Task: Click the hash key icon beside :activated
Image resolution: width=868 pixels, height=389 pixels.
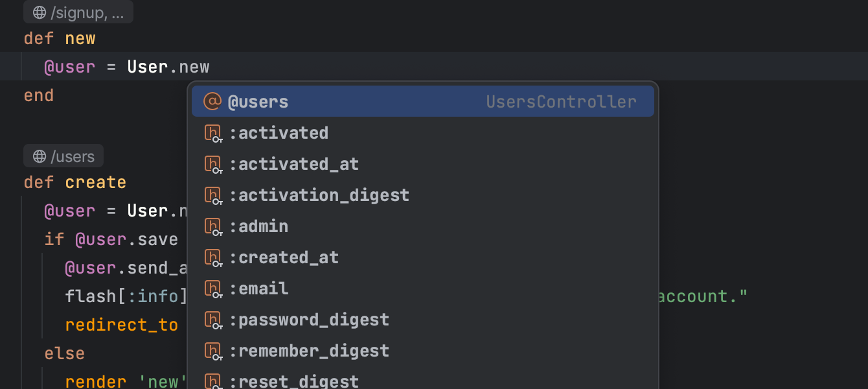Action: click(x=213, y=134)
